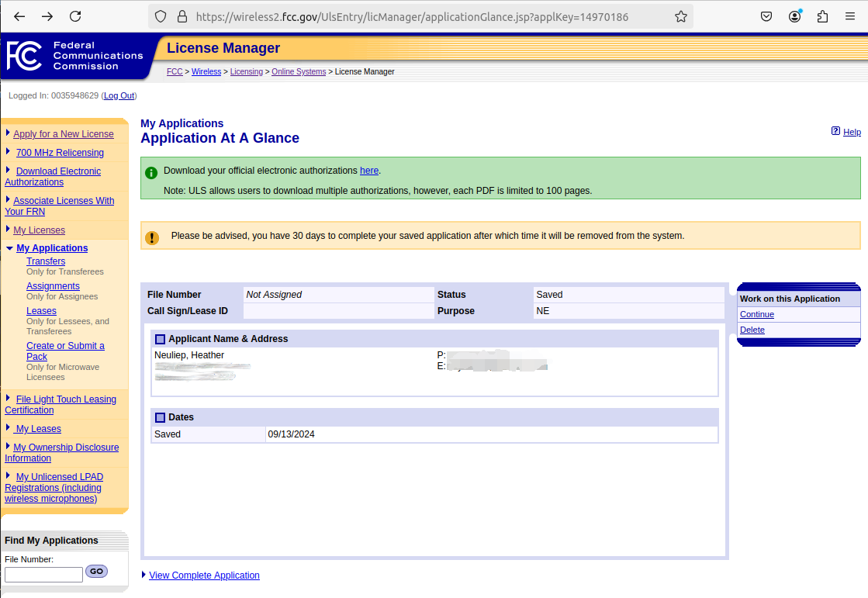
Task: Delete this saved application
Action: (x=752, y=330)
